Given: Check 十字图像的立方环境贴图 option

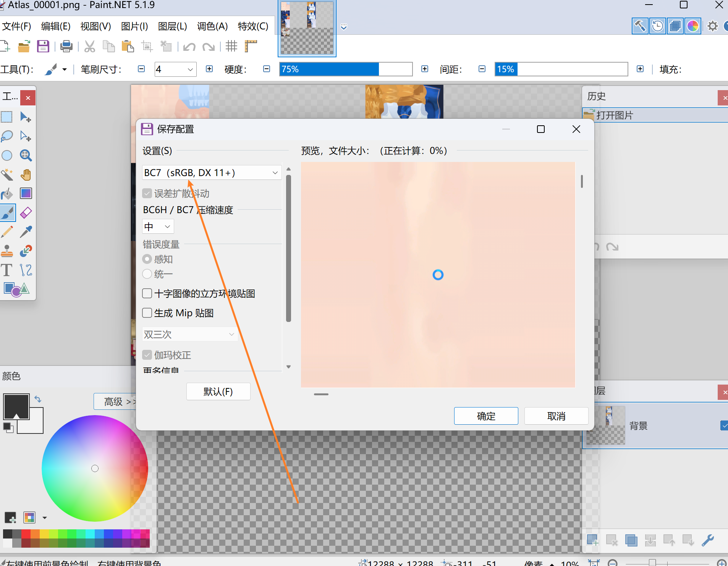Looking at the screenshot, I should tap(147, 294).
